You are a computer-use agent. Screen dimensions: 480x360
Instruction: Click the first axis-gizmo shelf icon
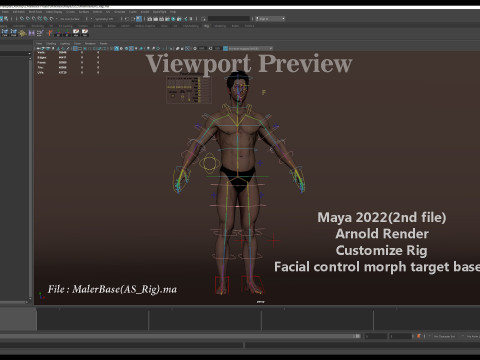pyautogui.click(x=58, y=32)
